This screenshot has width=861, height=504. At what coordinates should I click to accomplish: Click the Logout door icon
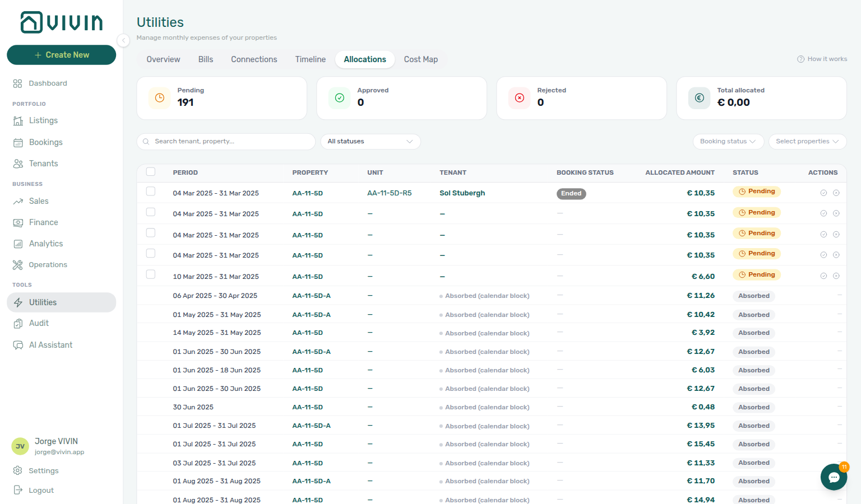[x=18, y=490]
